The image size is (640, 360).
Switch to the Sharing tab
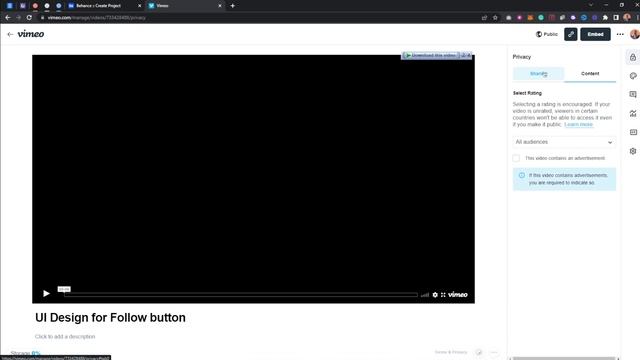[538, 74]
